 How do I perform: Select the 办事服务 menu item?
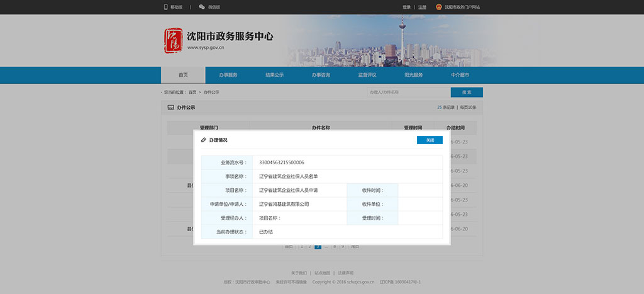[x=228, y=75]
